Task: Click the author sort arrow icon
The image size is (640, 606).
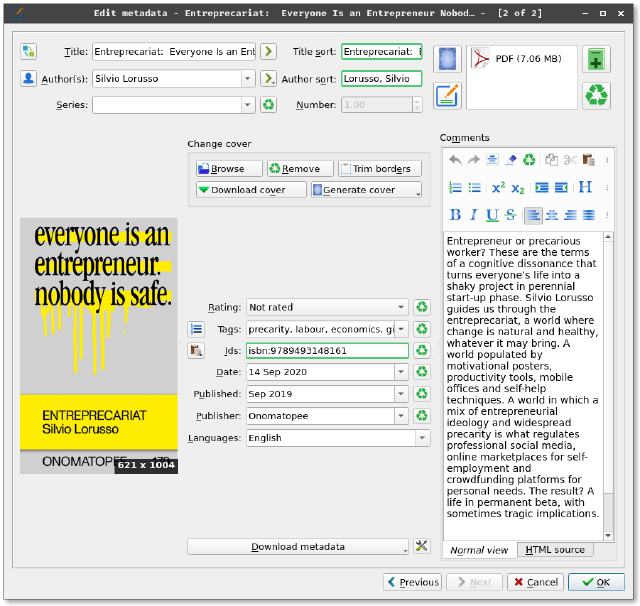Action: tap(268, 78)
